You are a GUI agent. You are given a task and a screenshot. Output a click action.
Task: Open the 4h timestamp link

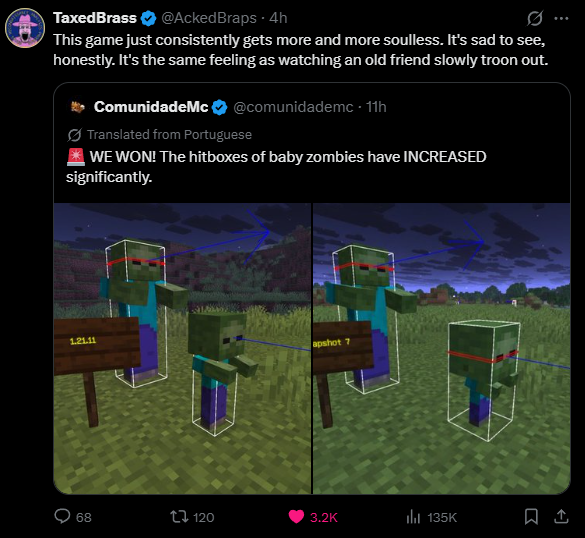(x=278, y=18)
